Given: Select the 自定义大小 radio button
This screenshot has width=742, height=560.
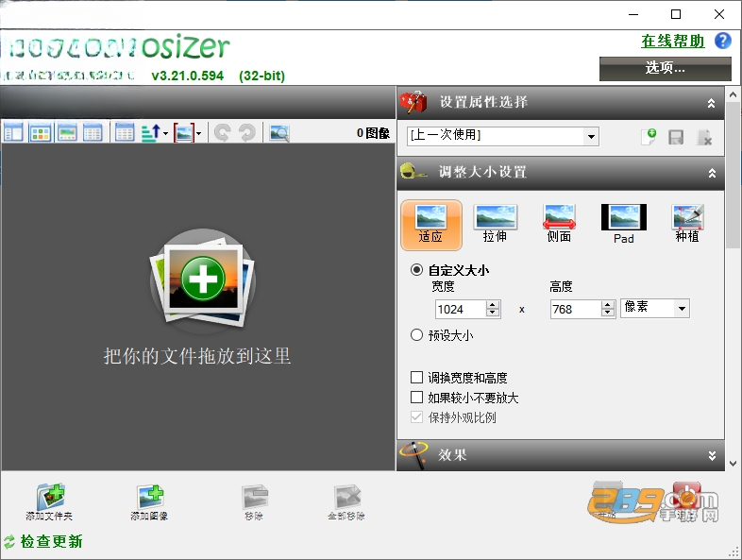Looking at the screenshot, I should click(416, 270).
